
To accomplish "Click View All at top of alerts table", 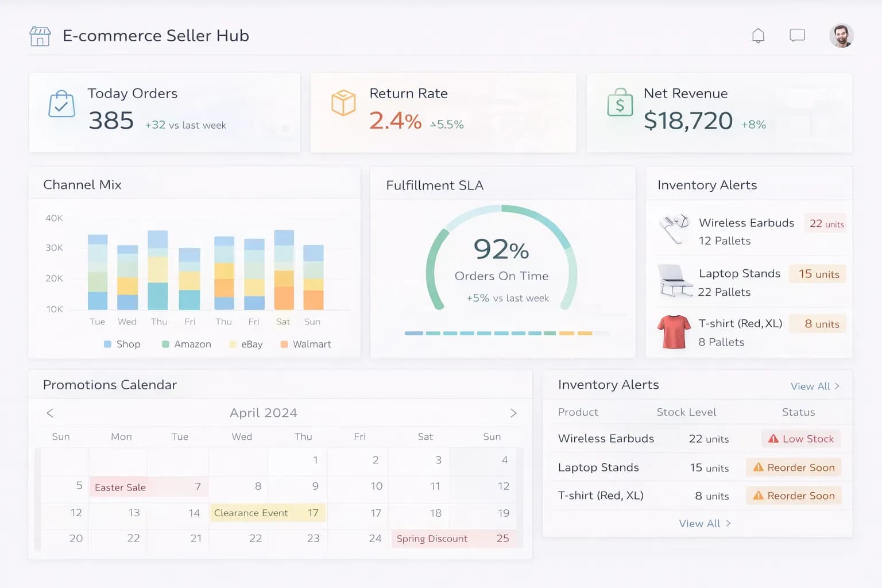I will pos(815,386).
